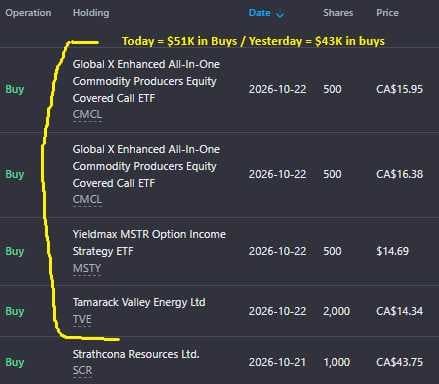Click the CA$15.95 price cell
439x384 pixels.
[x=399, y=89]
